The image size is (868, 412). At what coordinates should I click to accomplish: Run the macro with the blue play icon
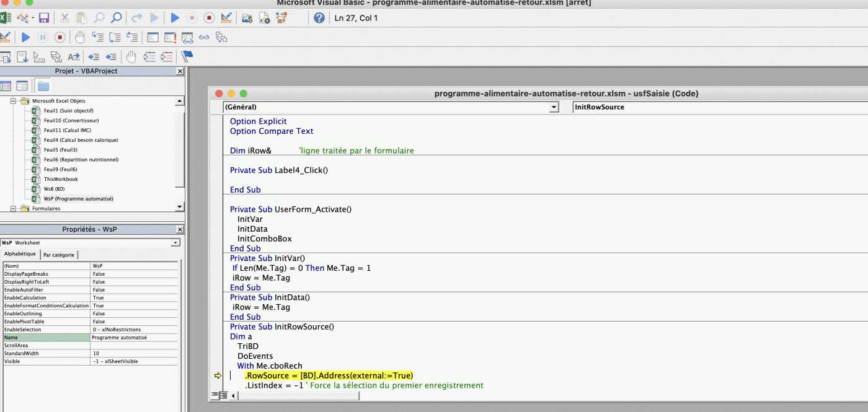175,18
